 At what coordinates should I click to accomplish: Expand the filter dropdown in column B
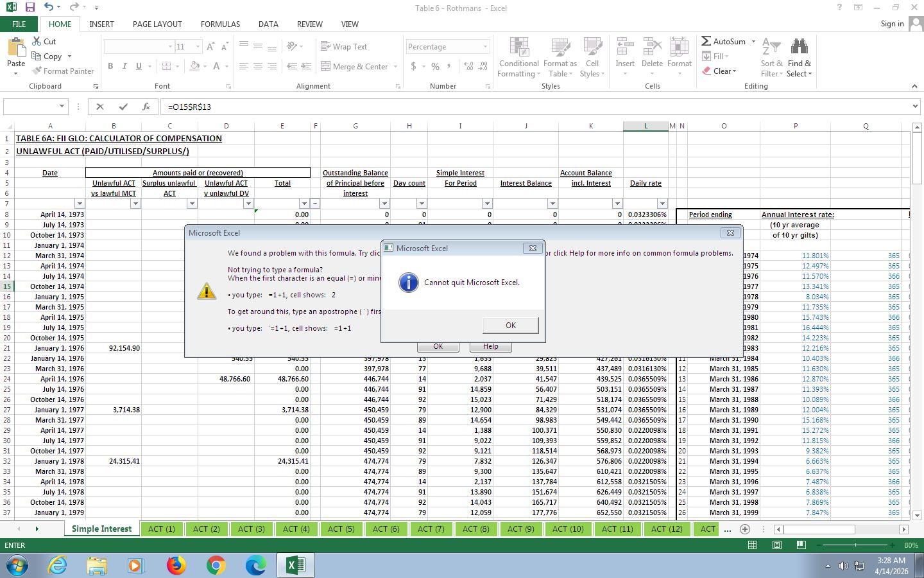pyautogui.click(x=135, y=204)
